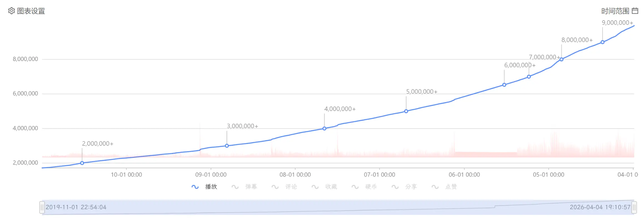The height and width of the screenshot is (219, 644).
Task: Click the chart settings gear icon
Action: (x=11, y=11)
